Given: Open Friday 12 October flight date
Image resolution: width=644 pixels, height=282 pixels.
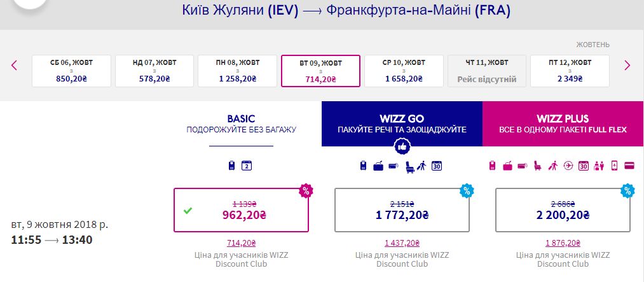Looking at the screenshot, I should click(x=570, y=71).
